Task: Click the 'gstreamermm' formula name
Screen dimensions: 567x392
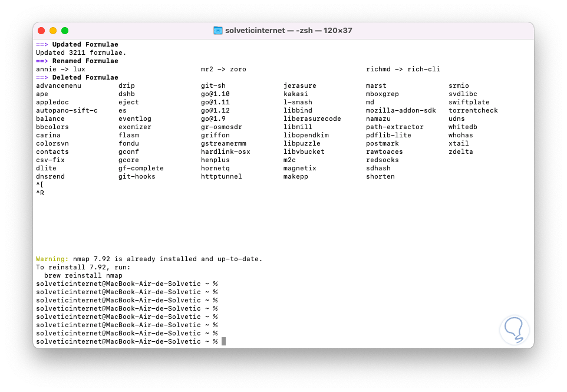Action: tap(223, 144)
